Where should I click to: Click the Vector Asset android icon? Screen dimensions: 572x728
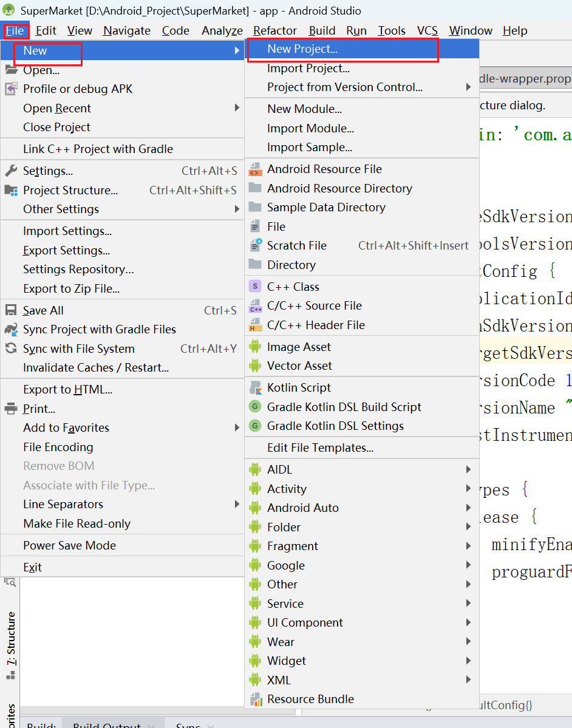coord(255,366)
